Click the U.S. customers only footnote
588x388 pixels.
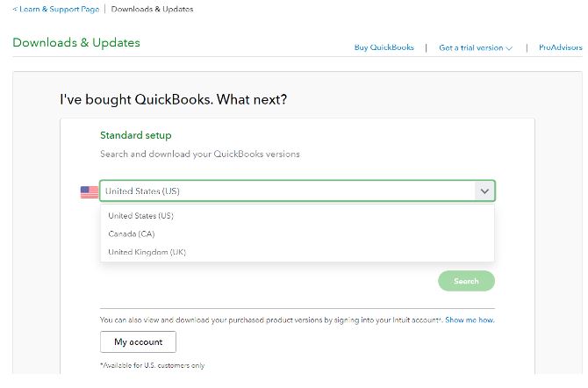click(152, 365)
